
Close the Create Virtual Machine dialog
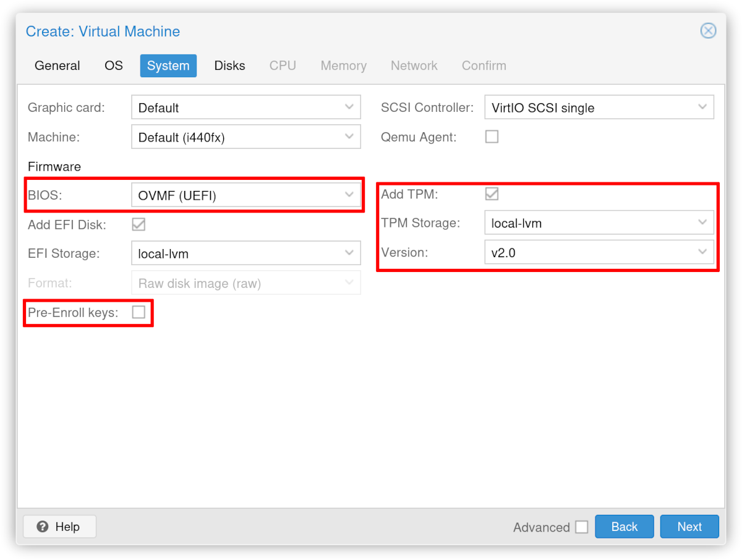click(708, 30)
